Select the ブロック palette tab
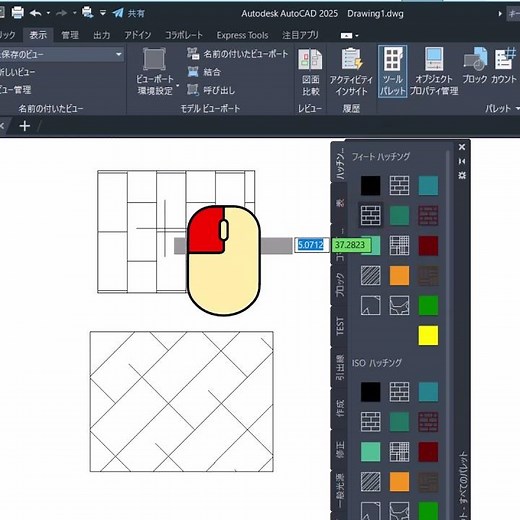 point(340,285)
